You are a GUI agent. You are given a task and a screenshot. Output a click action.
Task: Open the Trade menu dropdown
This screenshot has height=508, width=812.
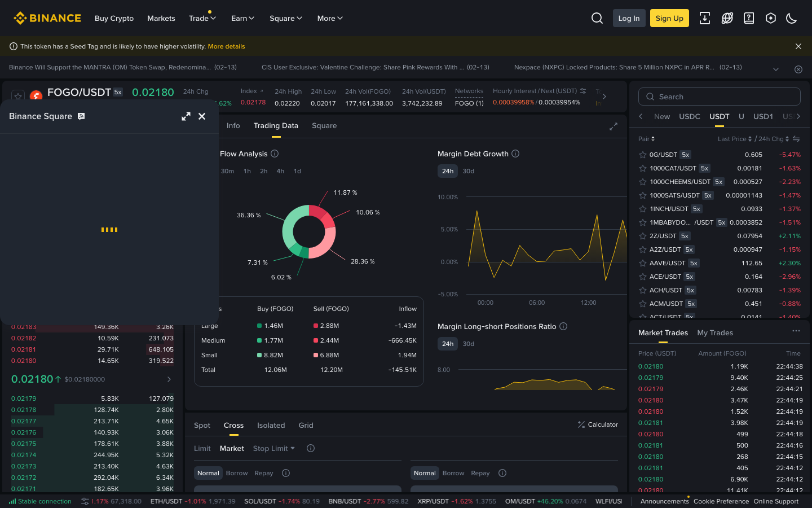(x=202, y=18)
